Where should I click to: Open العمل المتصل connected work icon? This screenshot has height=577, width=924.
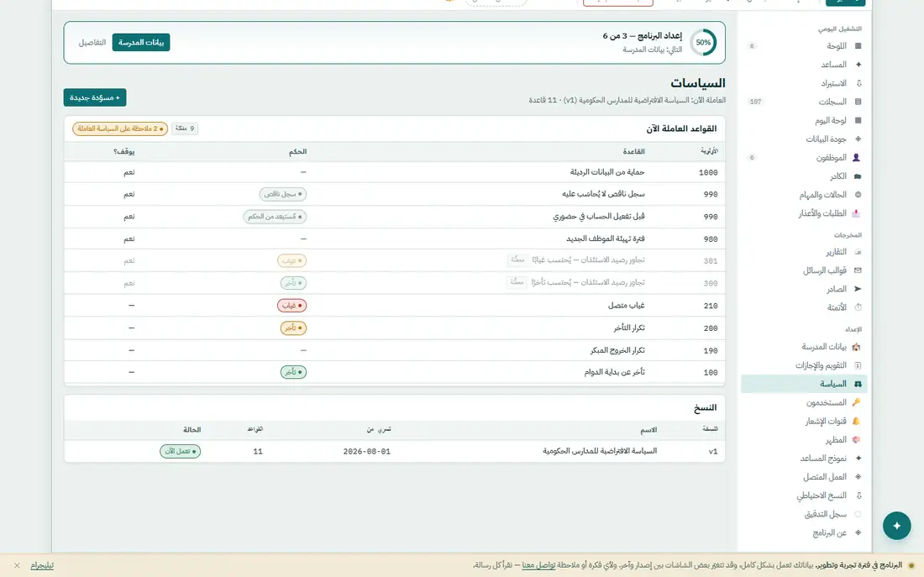tap(858, 477)
